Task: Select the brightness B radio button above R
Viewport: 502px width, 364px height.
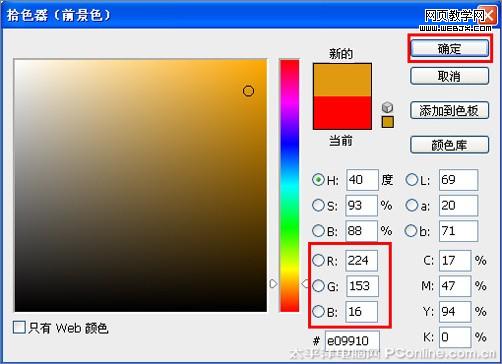Action: 318,230
